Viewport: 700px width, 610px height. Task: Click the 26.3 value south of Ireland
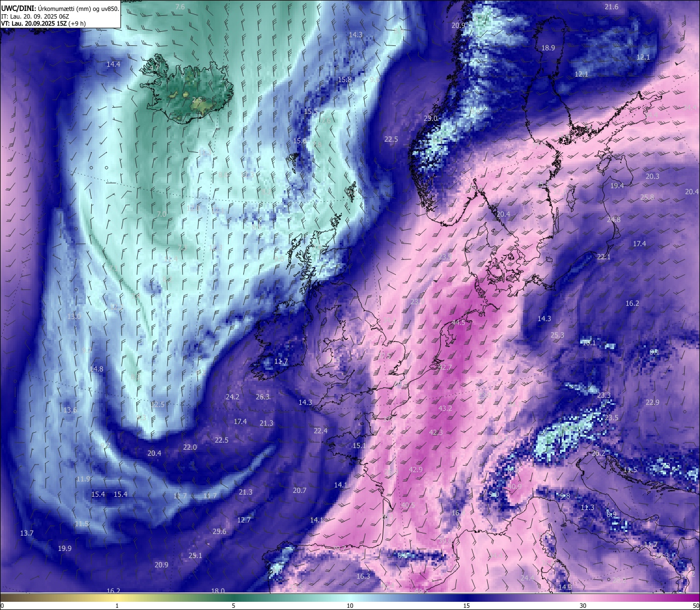click(263, 397)
